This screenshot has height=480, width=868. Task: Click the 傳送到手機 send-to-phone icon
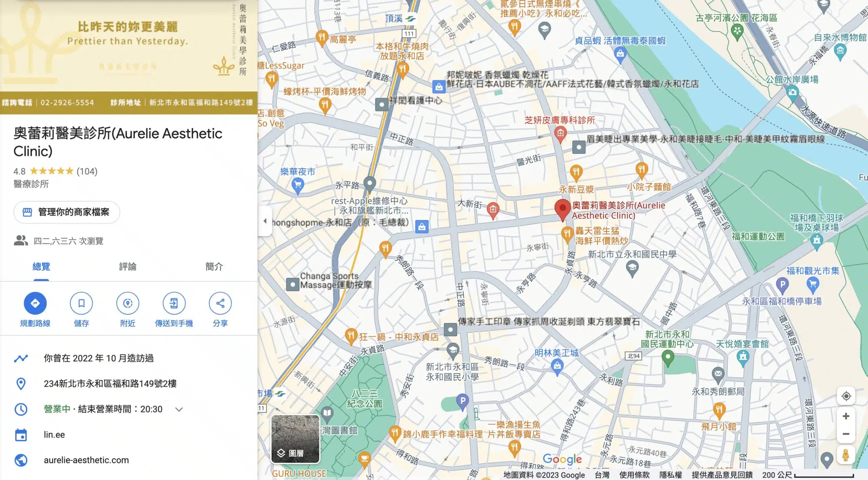click(x=174, y=303)
